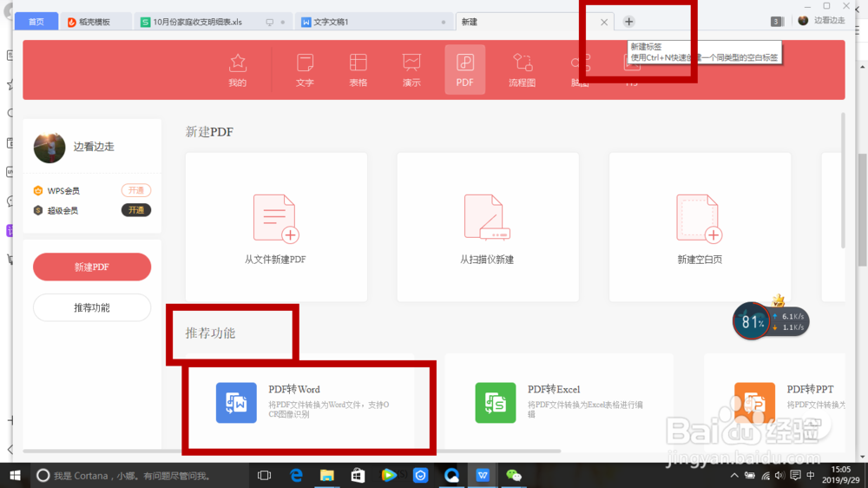Click the WPS会员 badge icon
The image size is (868, 488).
point(37,190)
